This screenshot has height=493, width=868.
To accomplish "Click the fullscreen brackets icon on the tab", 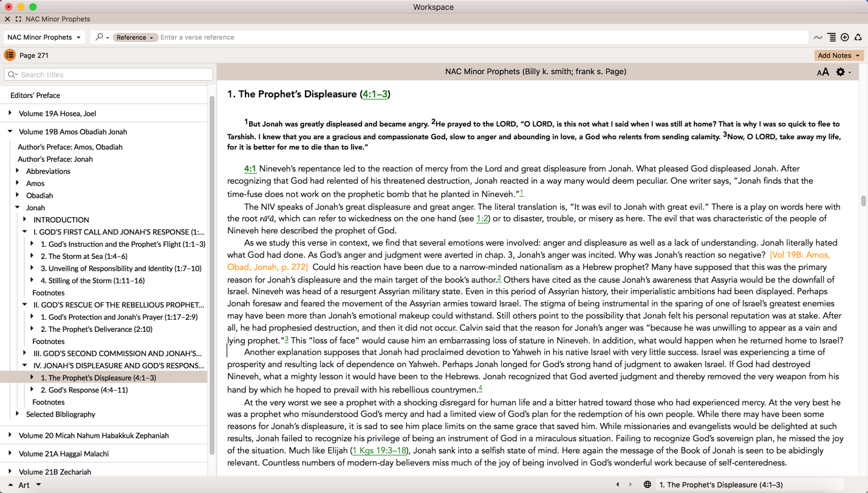I will [x=18, y=19].
